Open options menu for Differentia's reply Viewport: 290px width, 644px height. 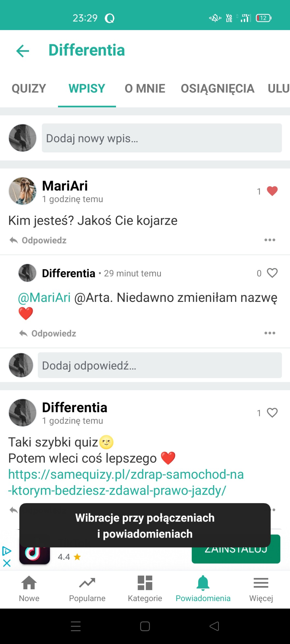[x=270, y=333]
